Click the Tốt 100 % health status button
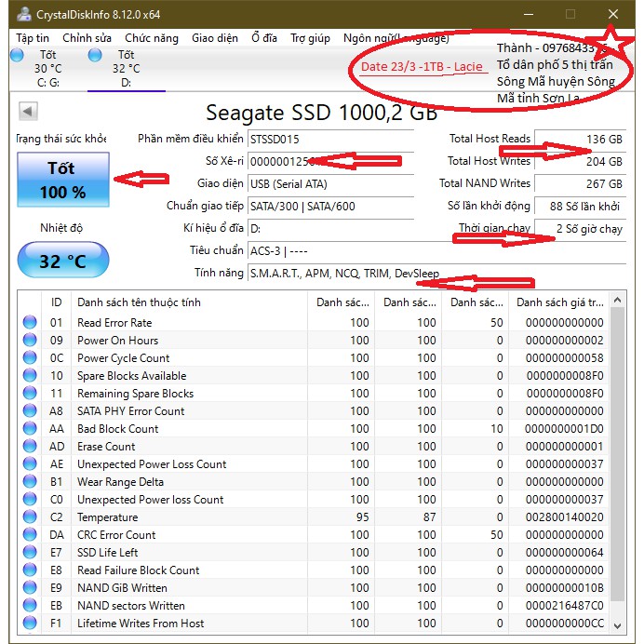This screenshot has width=644, height=644. pos(63,180)
